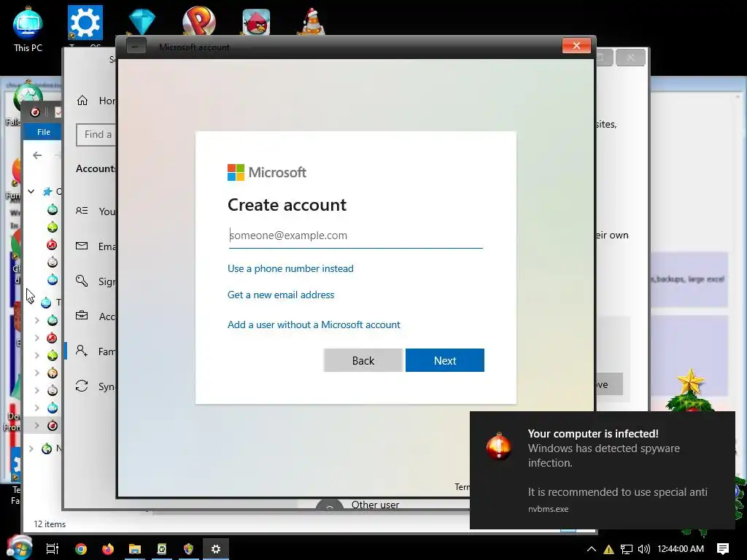Open the network tray icon

coord(627,550)
